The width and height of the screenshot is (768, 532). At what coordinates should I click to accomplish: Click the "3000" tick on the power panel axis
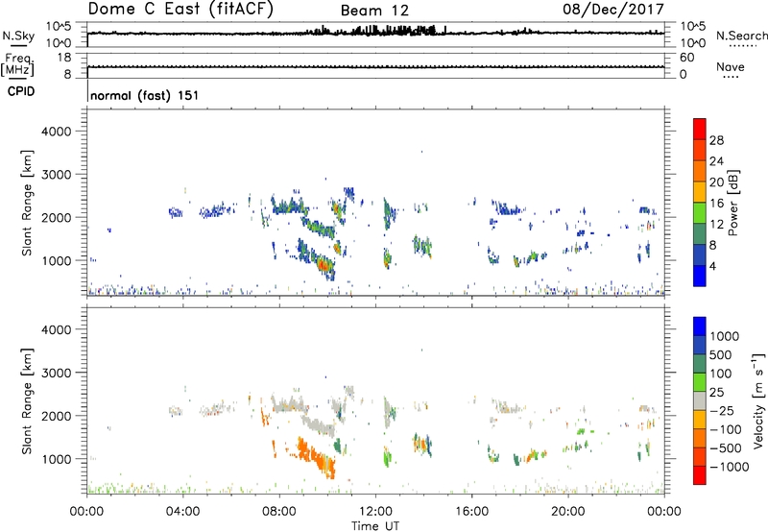click(x=57, y=175)
